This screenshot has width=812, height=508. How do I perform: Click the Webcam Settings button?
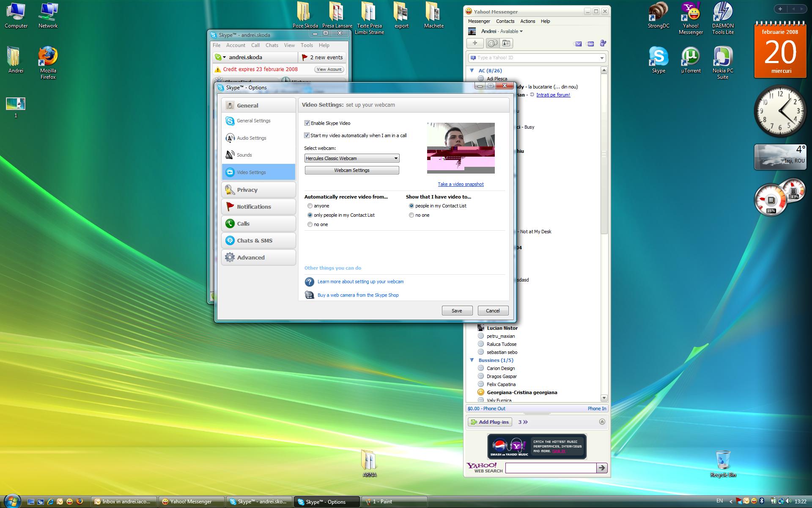coord(352,170)
